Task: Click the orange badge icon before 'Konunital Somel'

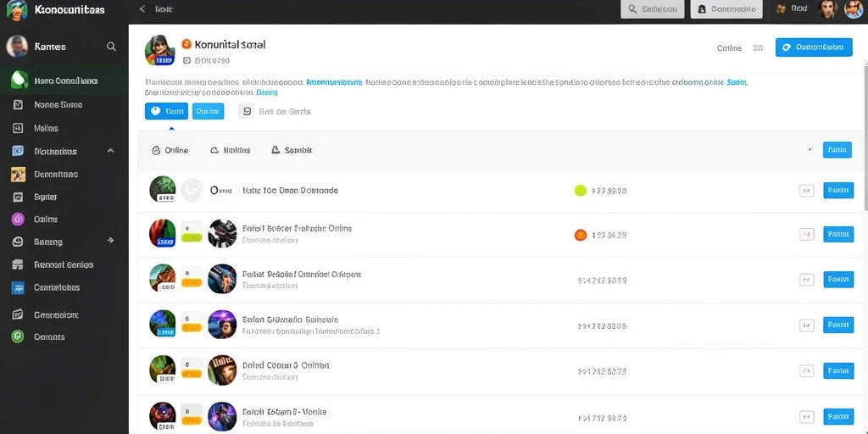Action: tap(186, 44)
